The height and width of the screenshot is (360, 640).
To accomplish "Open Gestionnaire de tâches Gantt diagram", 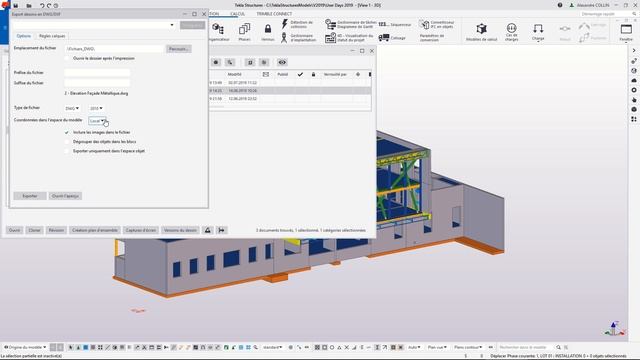I will pyautogui.click(x=351, y=24).
